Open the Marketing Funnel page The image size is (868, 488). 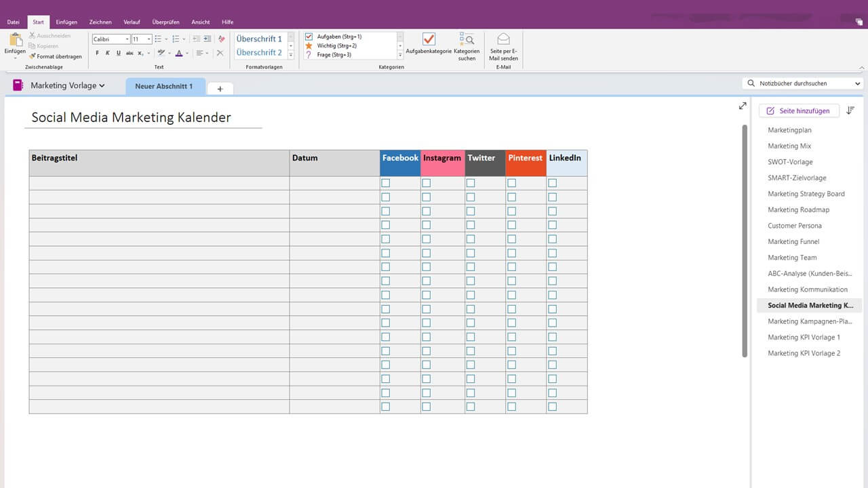tap(793, 241)
